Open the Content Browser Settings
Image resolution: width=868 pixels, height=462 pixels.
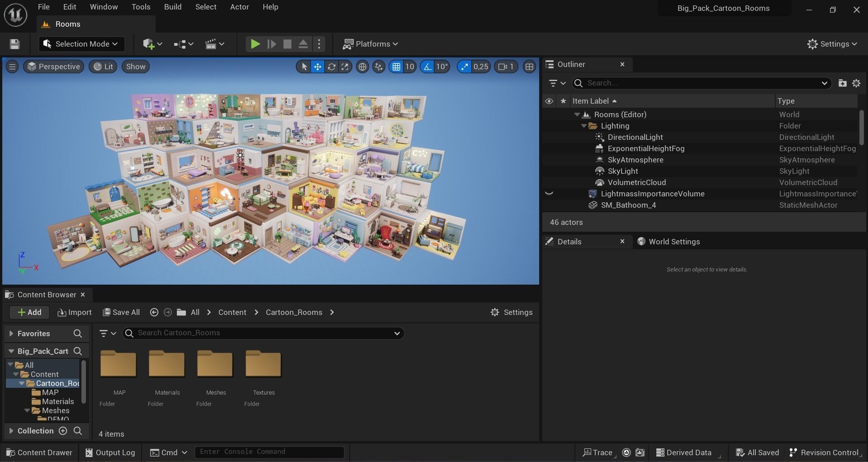click(512, 312)
